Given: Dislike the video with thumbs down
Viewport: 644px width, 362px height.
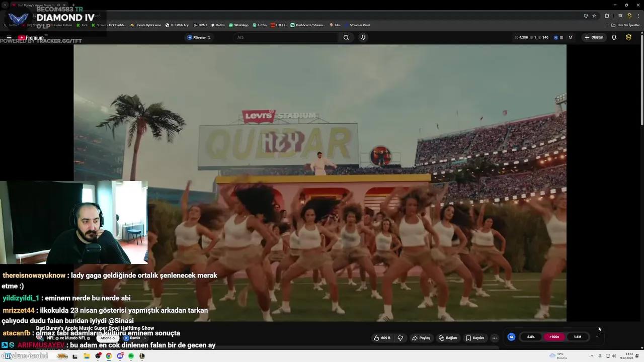Looking at the screenshot, I should pos(400,338).
